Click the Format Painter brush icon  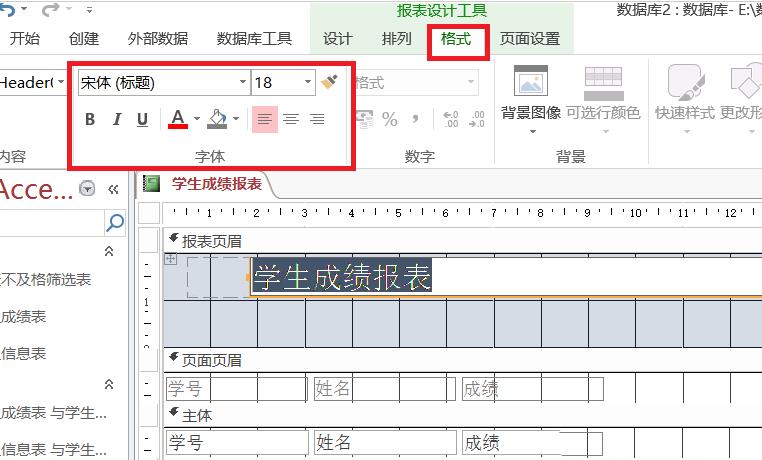click(330, 82)
